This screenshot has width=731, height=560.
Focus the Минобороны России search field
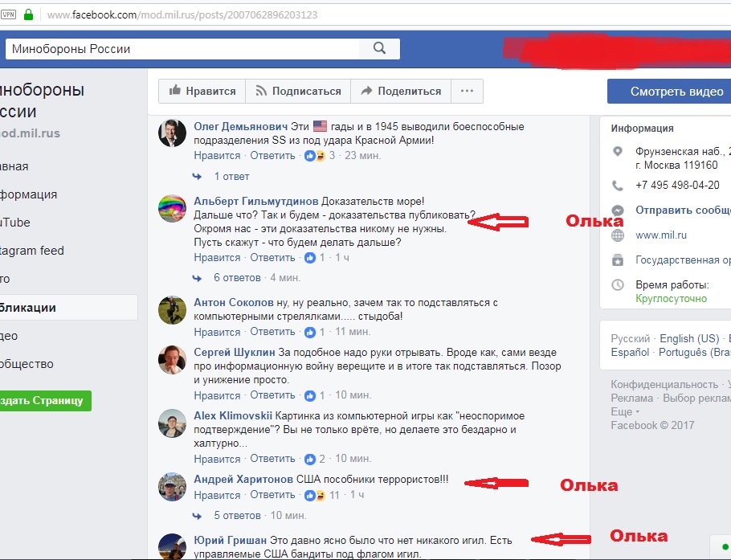coord(182,48)
